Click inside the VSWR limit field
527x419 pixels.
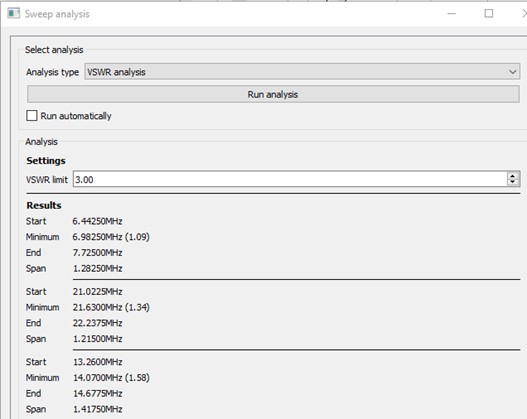point(290,179)
